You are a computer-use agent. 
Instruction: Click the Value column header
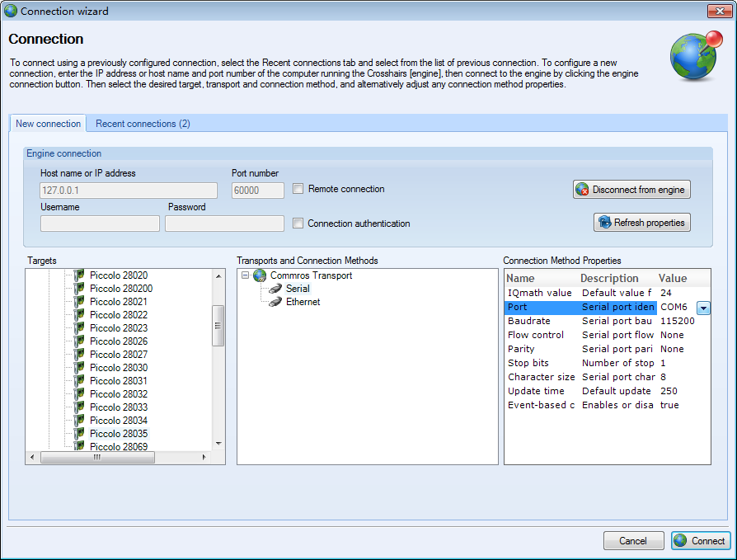673,279
